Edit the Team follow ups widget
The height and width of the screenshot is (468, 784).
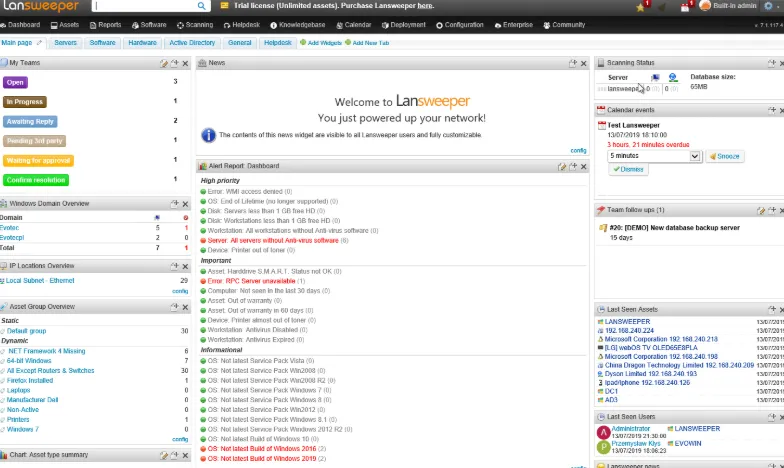pyautogui.click(x=760, y=210)
